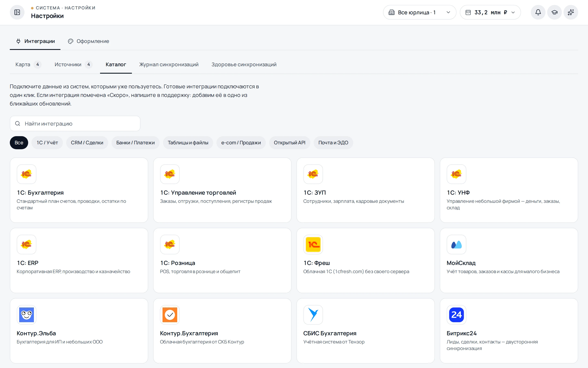Switch to the Интеграции tab
The image size is (588, 368).
pos(35,41)
